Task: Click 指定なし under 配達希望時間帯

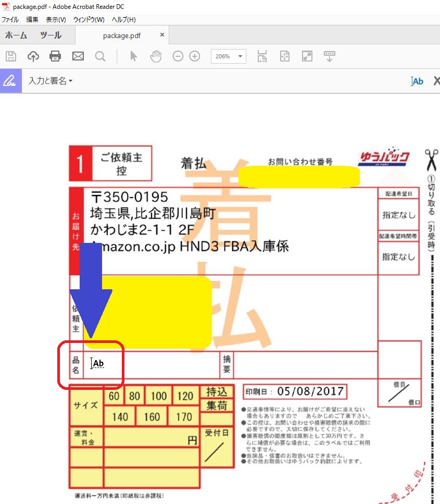Action: click(x=398, y=256)
